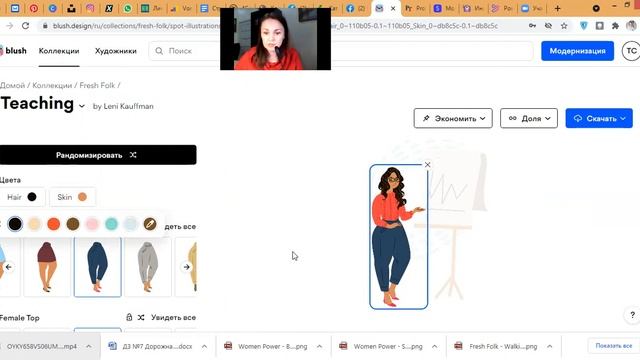Select the woman character in the illustration

point(398,237)
